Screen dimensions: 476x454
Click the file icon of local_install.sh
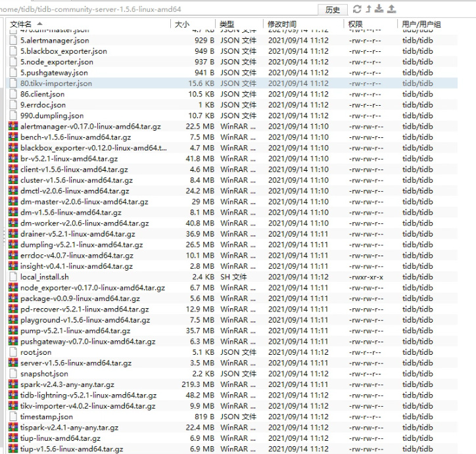click(13, 277)
